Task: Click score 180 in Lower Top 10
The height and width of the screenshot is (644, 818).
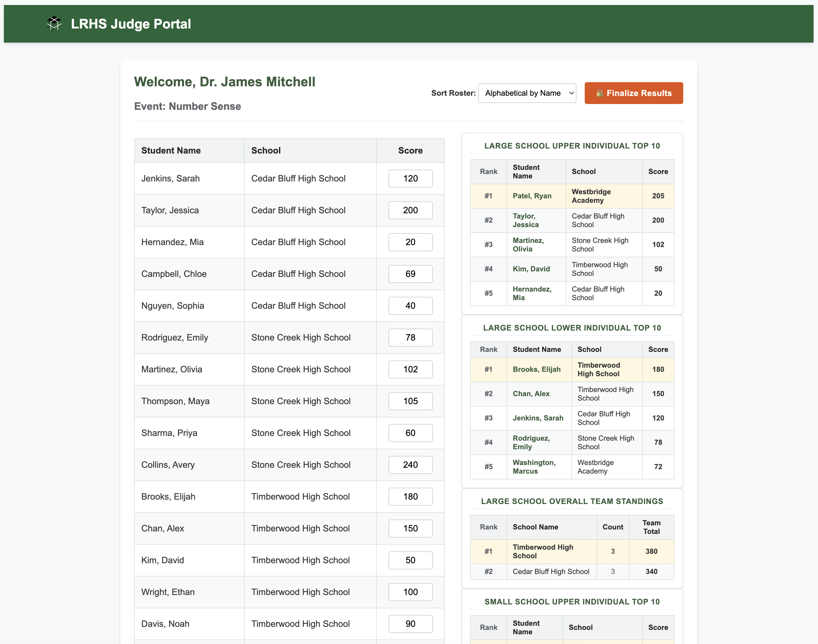Action: coord(658,369)
